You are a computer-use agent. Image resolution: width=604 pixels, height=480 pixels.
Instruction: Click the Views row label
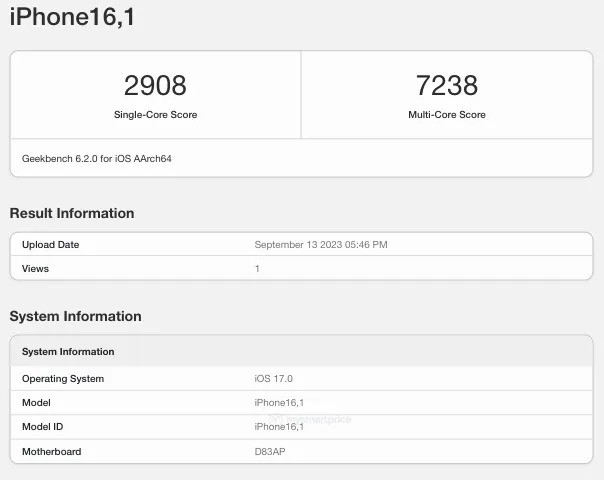click(x=35, y=269)
